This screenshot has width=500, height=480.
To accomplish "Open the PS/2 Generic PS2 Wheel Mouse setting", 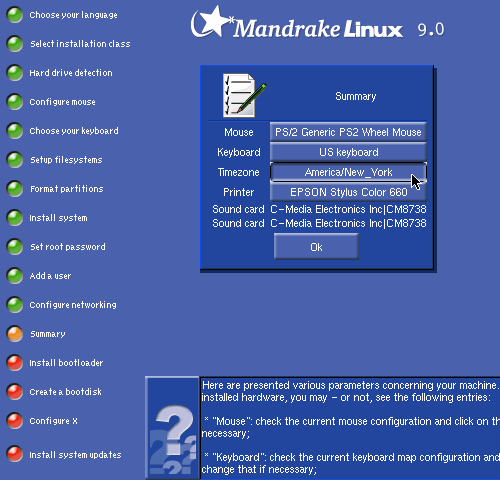I will tap(348, 132).
